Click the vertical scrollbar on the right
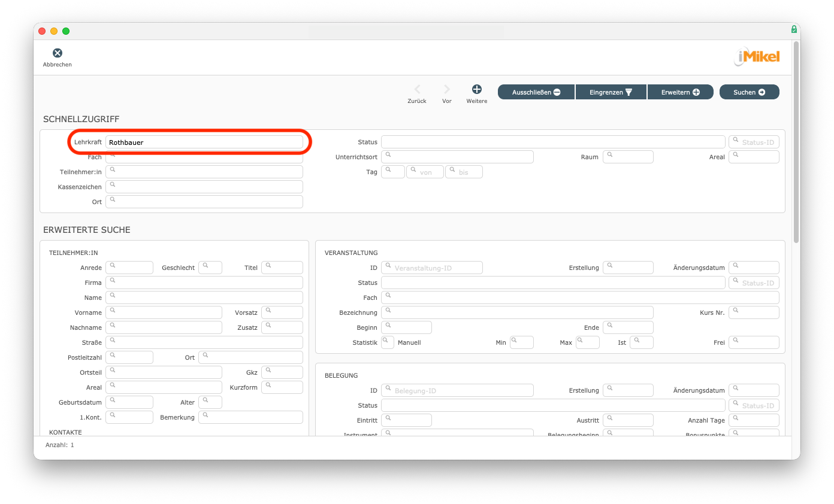 [796, 144]
